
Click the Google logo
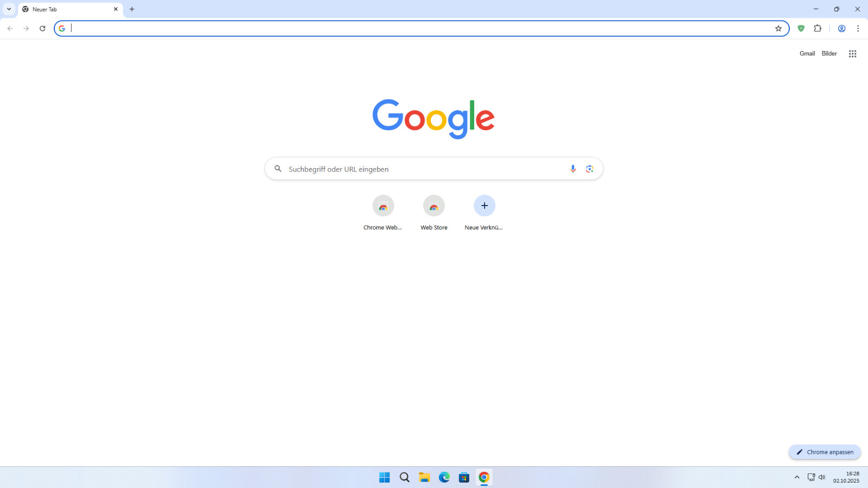pyautogui.click(x=433, y=119)
